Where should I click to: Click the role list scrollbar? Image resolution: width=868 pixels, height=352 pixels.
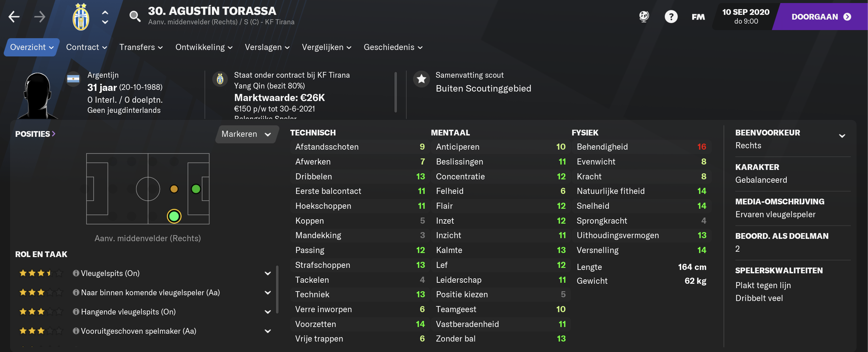pyautogui.click(x=277, y=290)
